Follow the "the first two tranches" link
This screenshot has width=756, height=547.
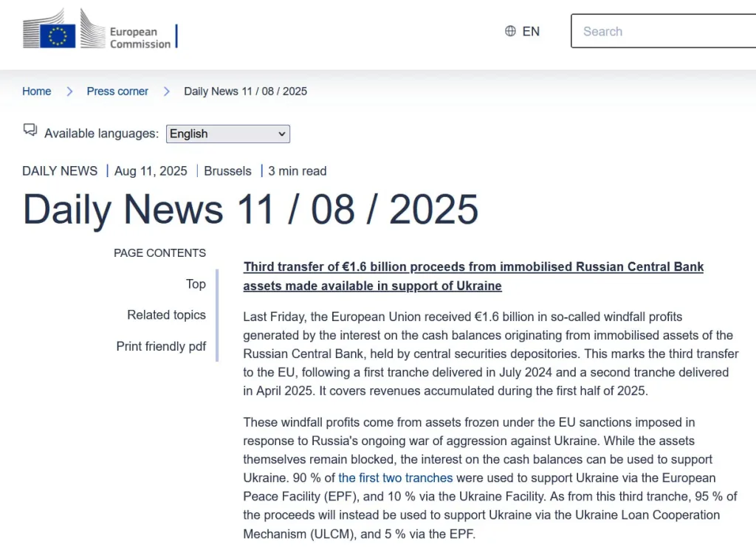click(x=396, y=478)
